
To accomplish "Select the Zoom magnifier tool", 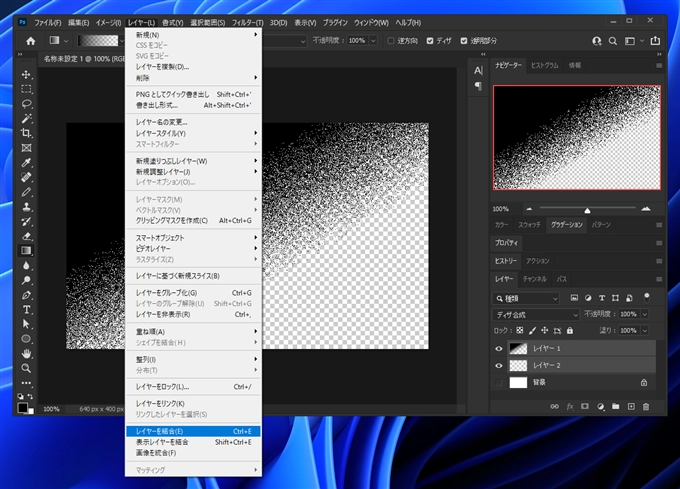I will tap(27, 368).
